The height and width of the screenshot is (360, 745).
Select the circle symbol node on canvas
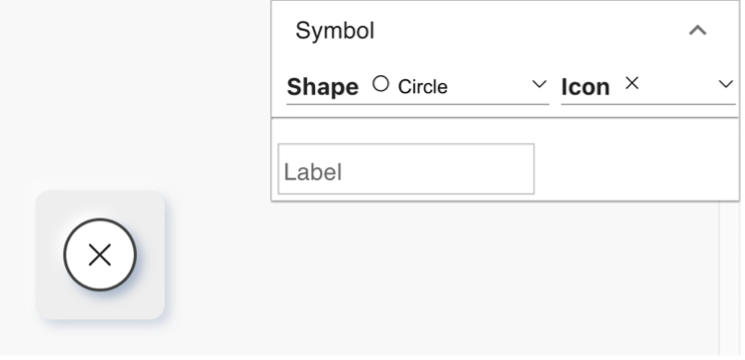[x=100, y=255]
